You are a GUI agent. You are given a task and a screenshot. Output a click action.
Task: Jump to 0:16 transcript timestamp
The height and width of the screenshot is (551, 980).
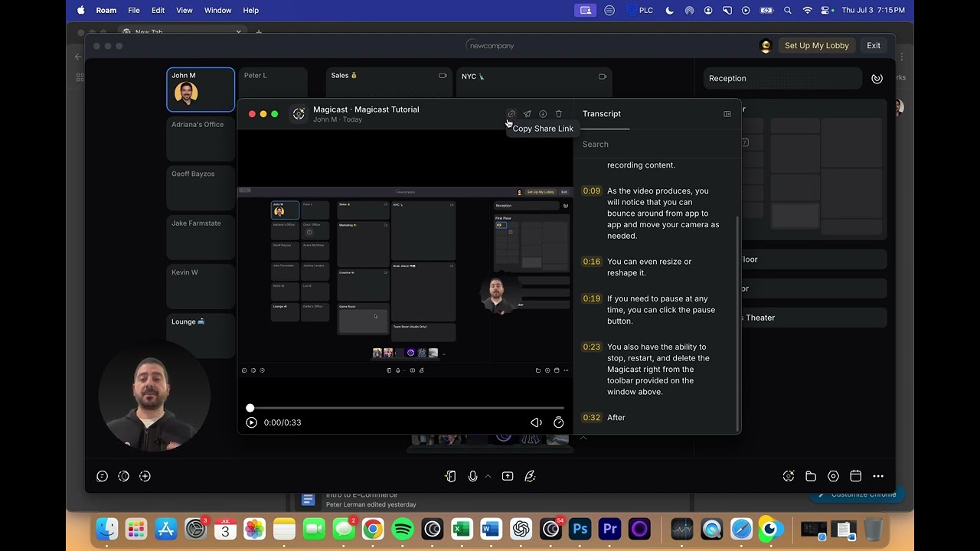pos(591,262)
